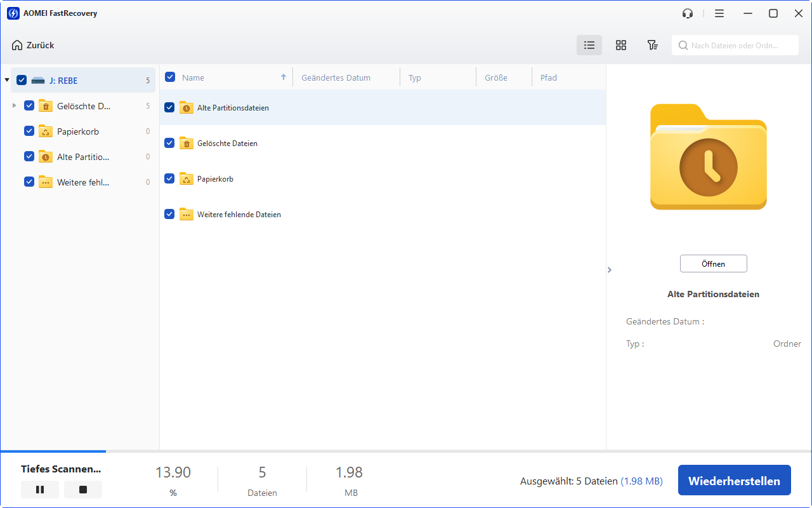Pause the deep scan
The height and width of the screenshot is (508, 812).
pyautogui.click(x=40, y=490)
